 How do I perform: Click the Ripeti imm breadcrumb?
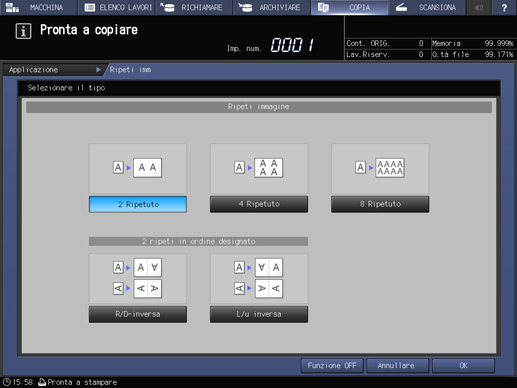pyautogui.click(x=130, y=70)
